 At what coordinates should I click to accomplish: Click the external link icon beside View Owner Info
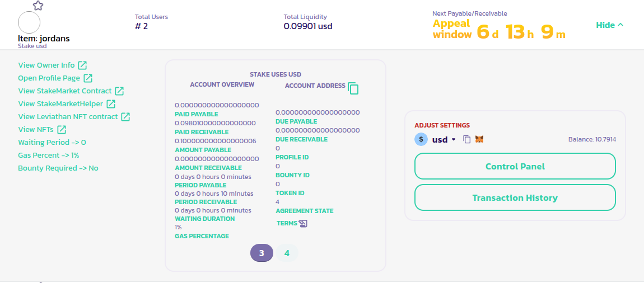click(x=82, y=65)
